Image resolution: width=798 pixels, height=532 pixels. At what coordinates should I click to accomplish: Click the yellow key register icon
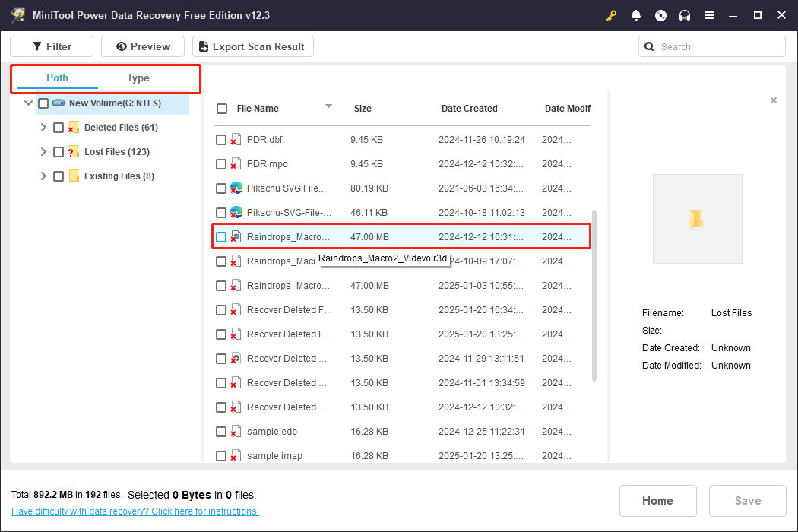612,15
